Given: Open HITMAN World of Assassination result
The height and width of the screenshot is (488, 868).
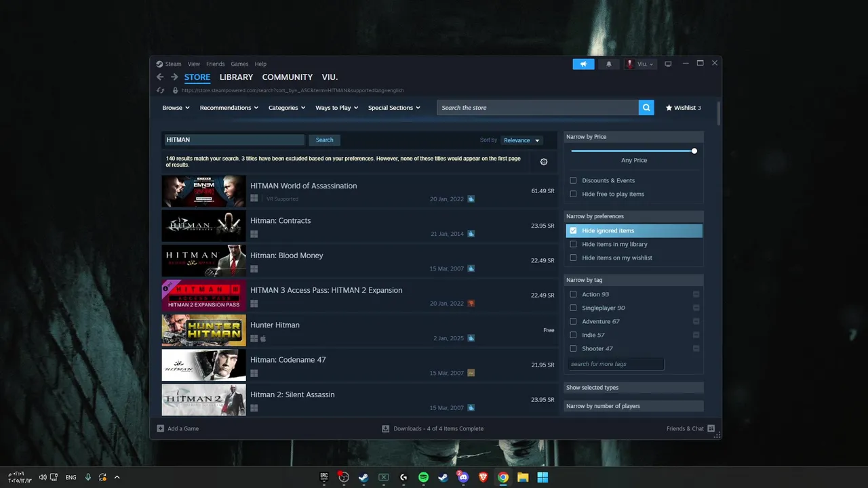Looking at the screenshot, I should point(359,192).
